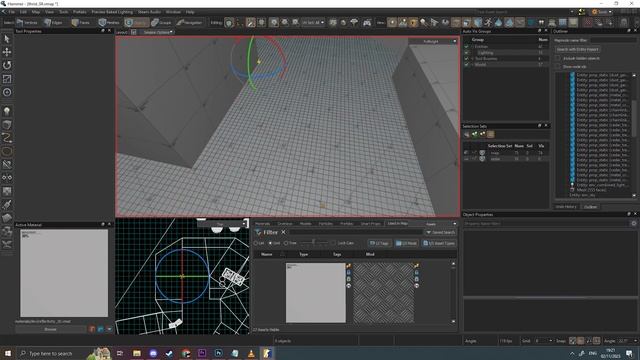This screenshot has width=640, height=360.
Task: Select the Clipping tool
Action: point(7,164)
